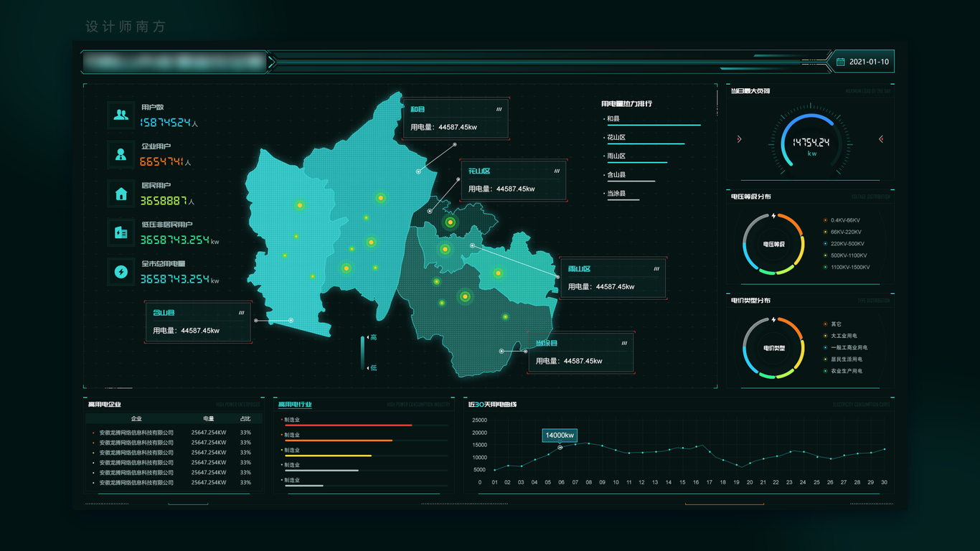Click the 3658887 resident user value
Screen dimensions: 980x551
click(164, 201)
